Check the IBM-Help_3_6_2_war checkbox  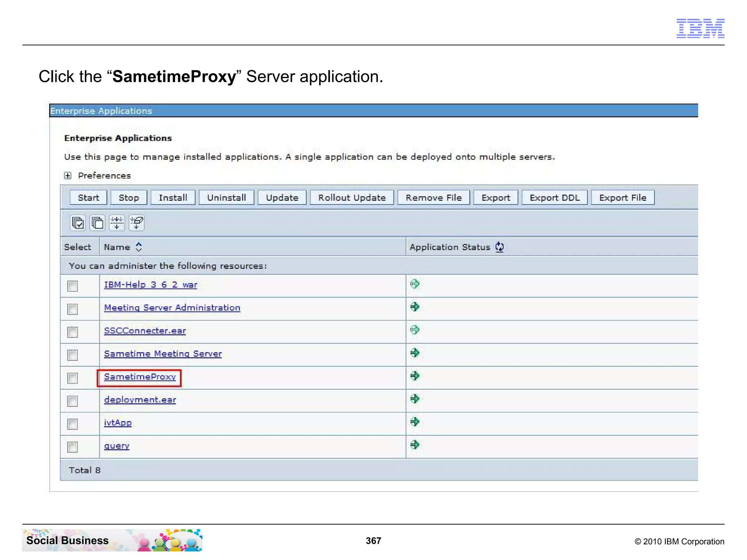pyautogui.click(x=73, y=286)
